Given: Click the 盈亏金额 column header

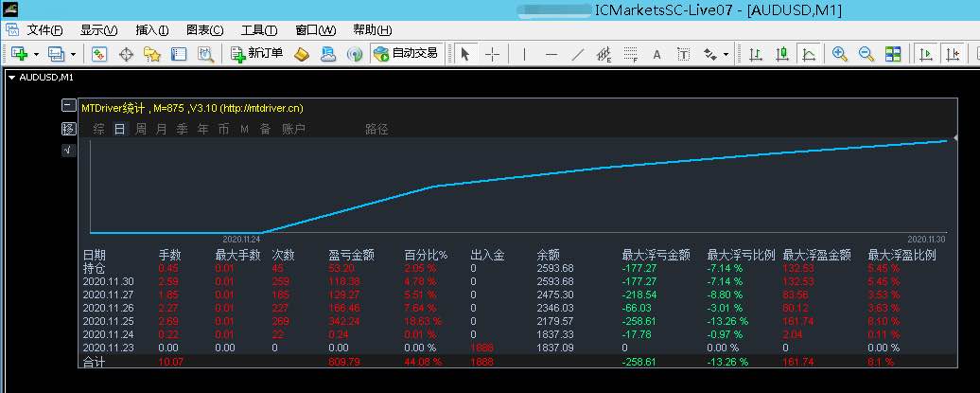Looking at the screenshot, I should pyautogui.click(x=351, y=256).
